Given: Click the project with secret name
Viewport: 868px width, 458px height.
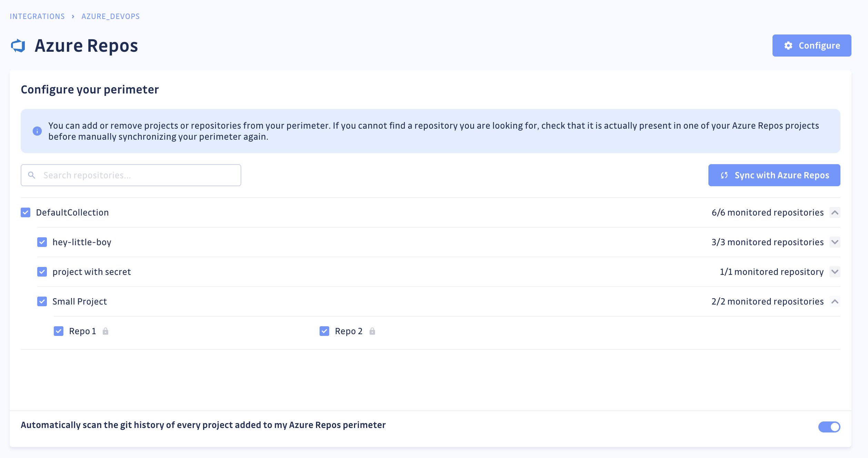Looking at the screenshot, I should click(92, 272).
